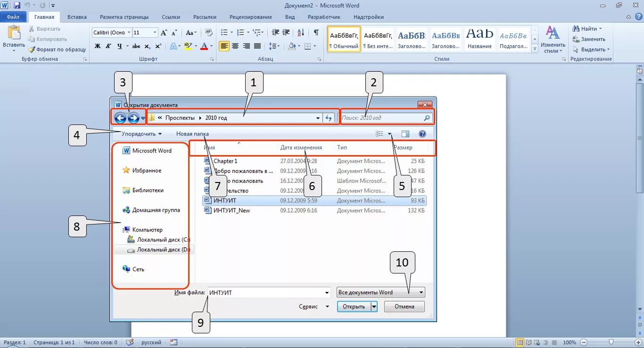
Task: Switch to the Ссылки ribbon tab
Action: click(171, 17)
